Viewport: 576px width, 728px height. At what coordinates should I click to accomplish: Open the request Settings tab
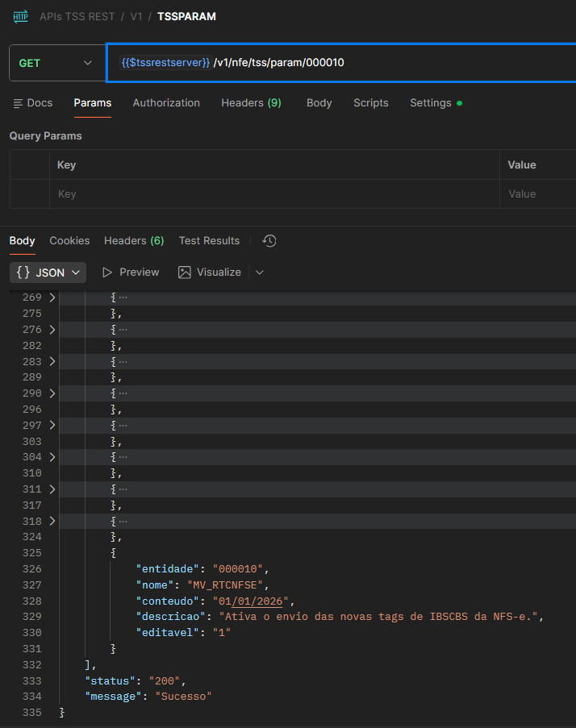tap(431, 103)
